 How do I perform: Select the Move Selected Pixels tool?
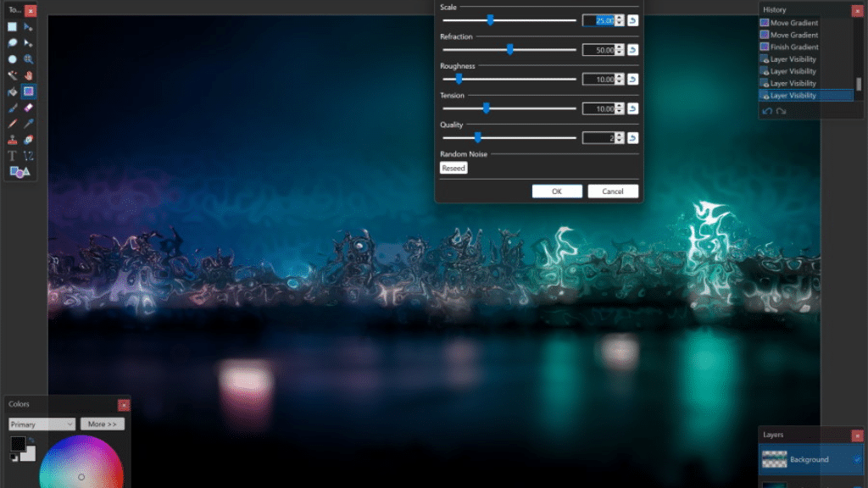pos(28,26)
